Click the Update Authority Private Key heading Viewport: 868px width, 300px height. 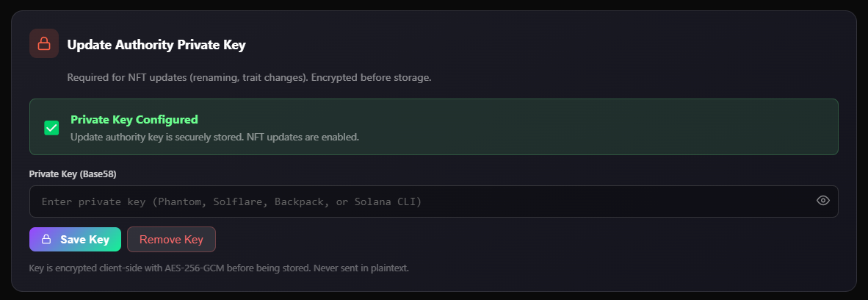(156, 45)
